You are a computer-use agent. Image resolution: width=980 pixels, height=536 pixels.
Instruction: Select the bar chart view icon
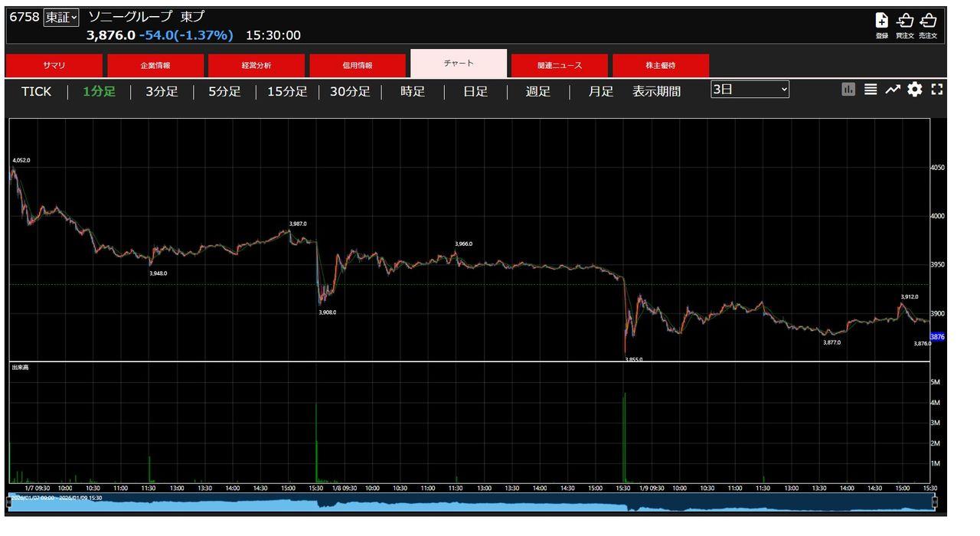click(x=848, y=90)
